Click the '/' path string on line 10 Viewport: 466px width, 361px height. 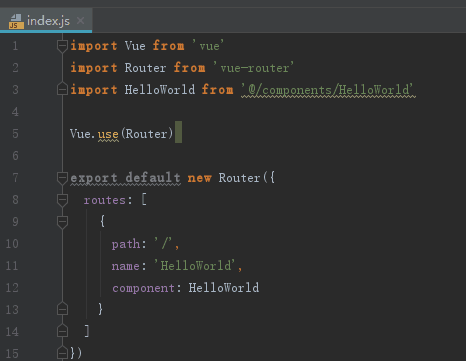[x=163, y=244]
